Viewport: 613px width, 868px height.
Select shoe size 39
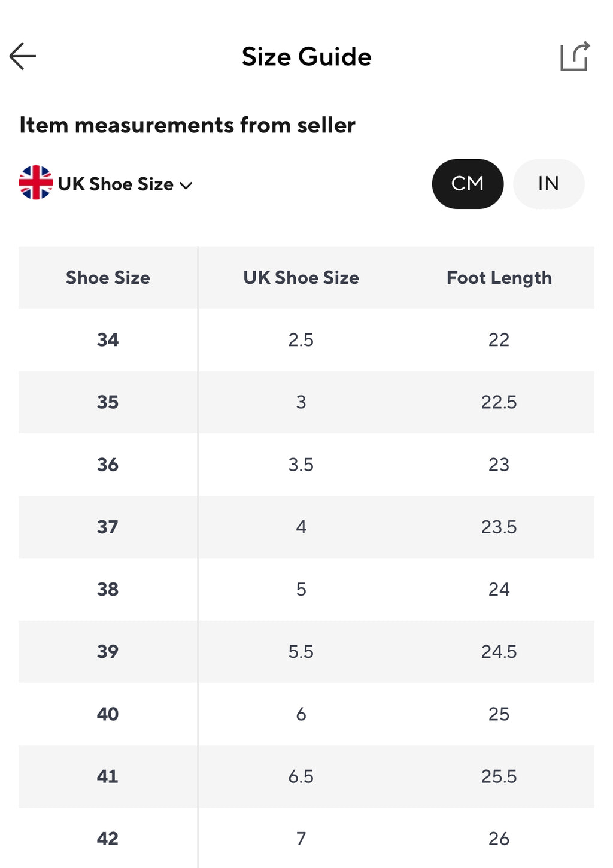(108, 651)
